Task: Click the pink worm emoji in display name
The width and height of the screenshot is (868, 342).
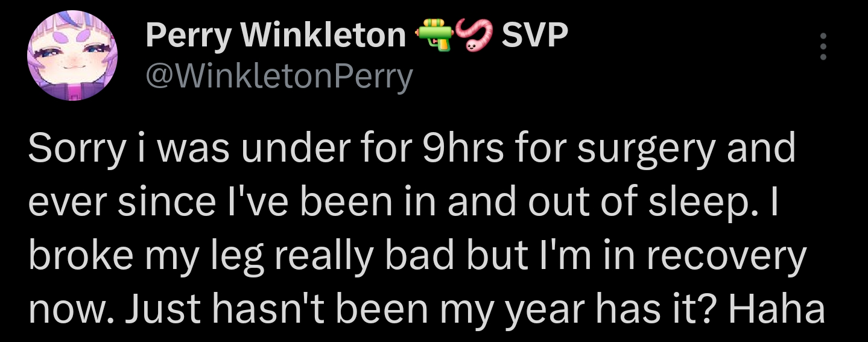Action: (x=474, y=36)
